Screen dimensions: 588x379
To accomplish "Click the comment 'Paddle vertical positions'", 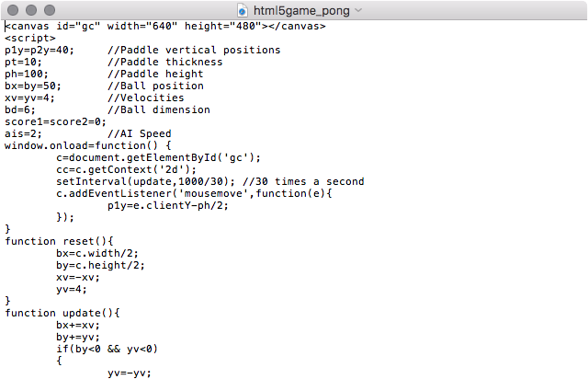I will (x=194, y=50).
